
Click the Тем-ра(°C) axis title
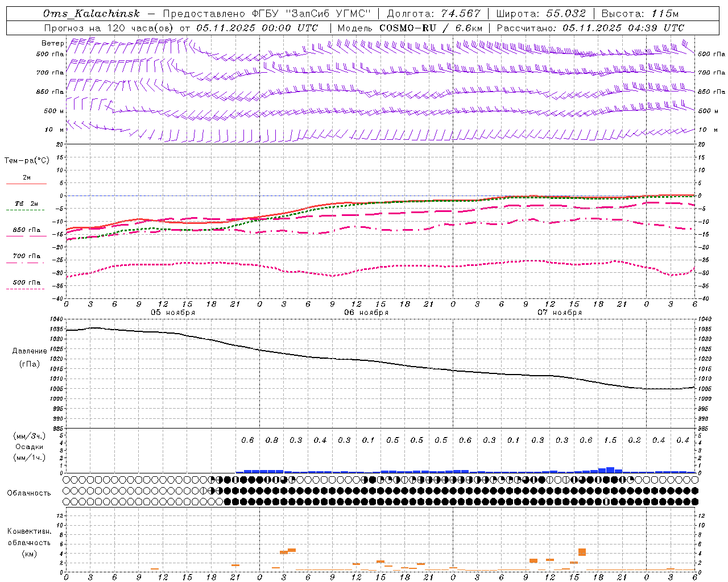(27, 161)
